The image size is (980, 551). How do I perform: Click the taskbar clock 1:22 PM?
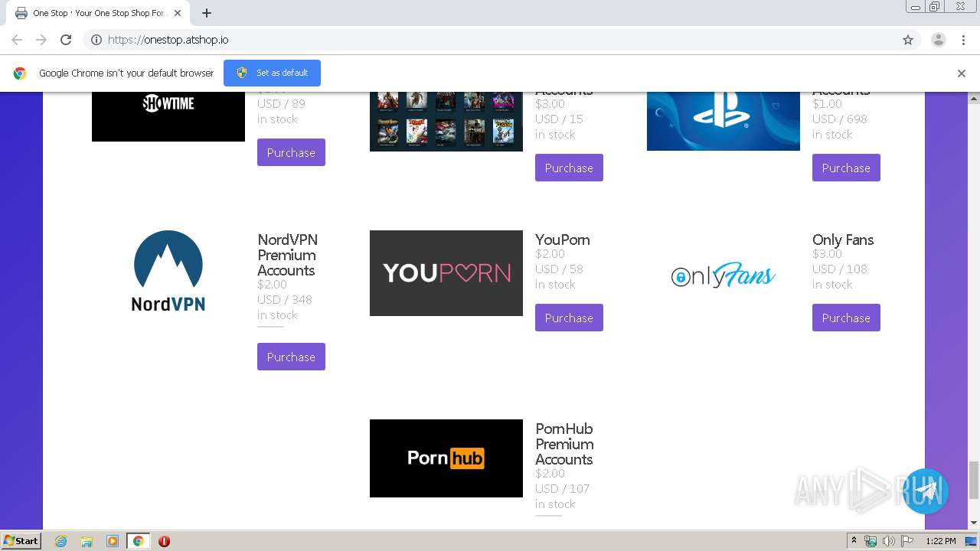940,541
